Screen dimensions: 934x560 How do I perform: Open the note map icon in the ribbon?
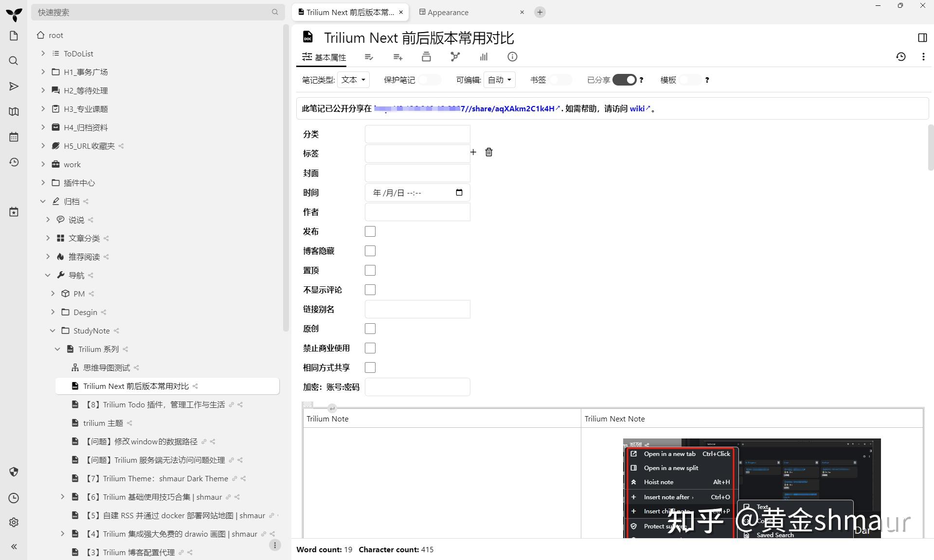click(x=455, y=57)
